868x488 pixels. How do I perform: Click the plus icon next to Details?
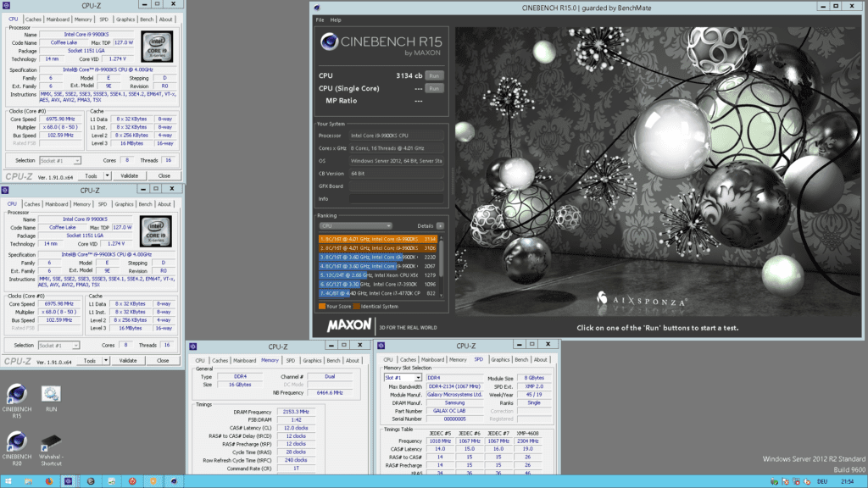tap(440, 225)
